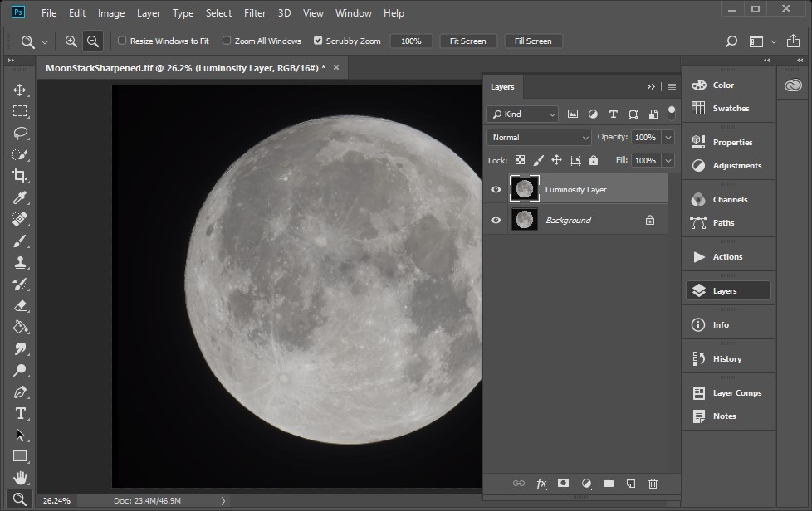Select the Background layer thumbnail
This screenshot has height=511, width=812.
point(524,220)
